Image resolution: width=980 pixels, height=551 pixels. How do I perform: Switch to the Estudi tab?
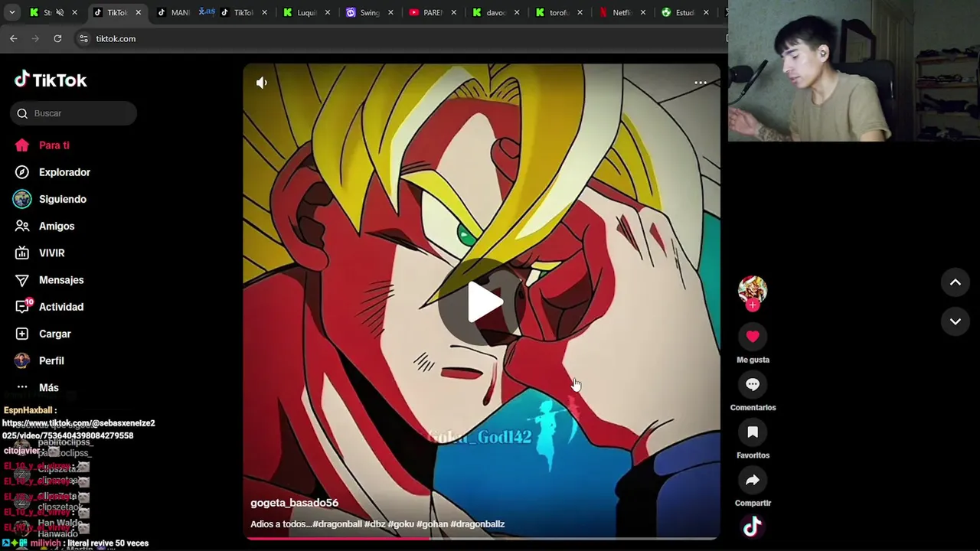684,12
